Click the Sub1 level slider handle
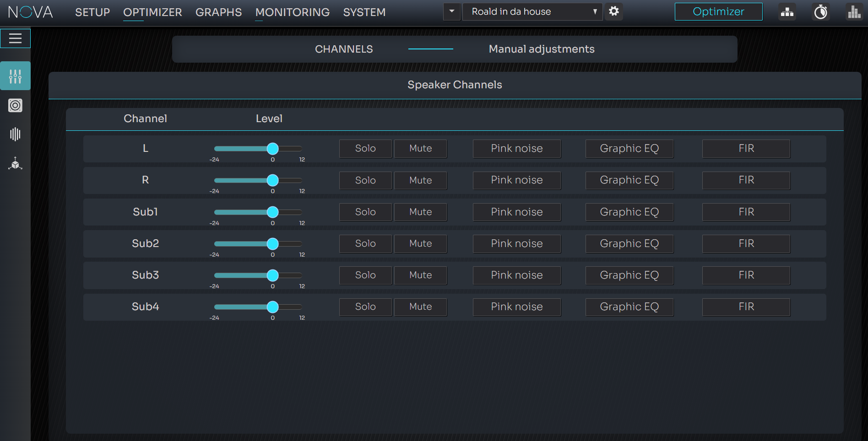The image size is (868, 441). pyautogui.click(x=272, y=212)
